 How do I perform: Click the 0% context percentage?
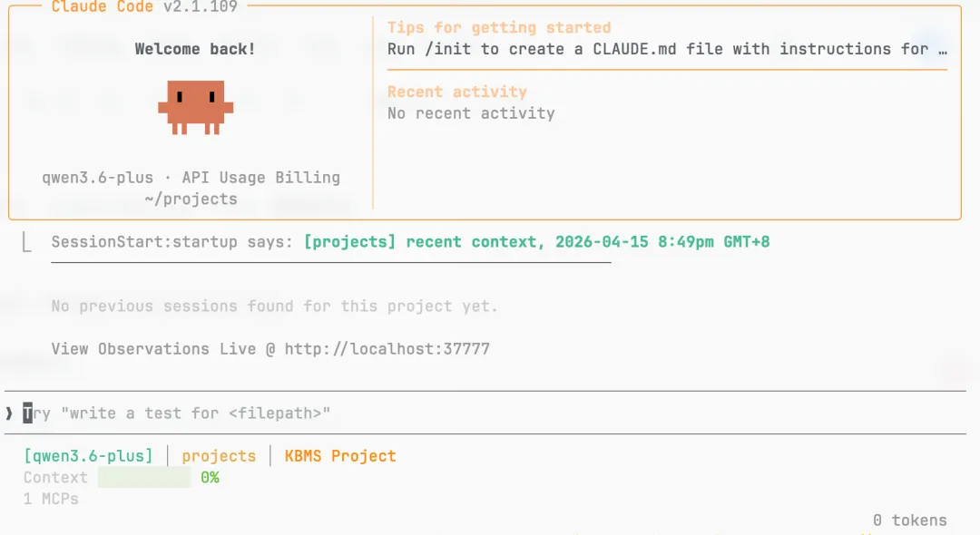pyautogui.click(x=210, y=478)
